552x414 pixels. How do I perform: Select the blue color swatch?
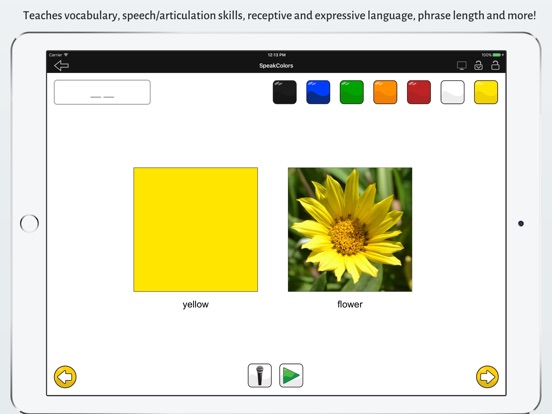pyautogui.click(x=318, y=92)
